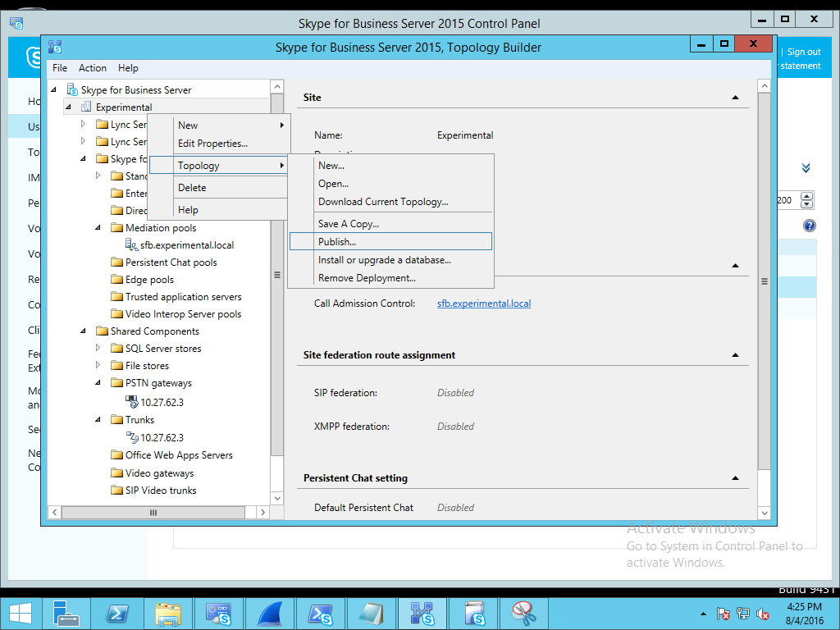This screenshot has width=840, height=630.
Task: Open Snipping Tool from the taskbar
Action: [524, 614]
